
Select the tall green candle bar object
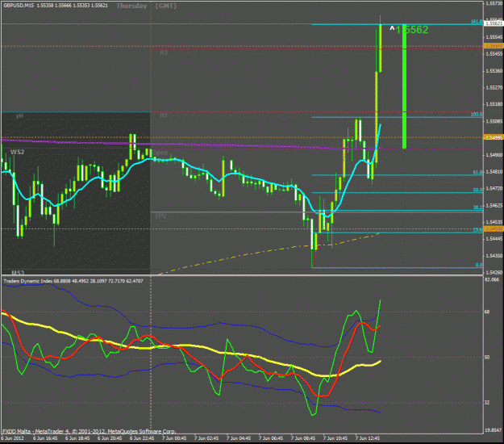point(404,87)
